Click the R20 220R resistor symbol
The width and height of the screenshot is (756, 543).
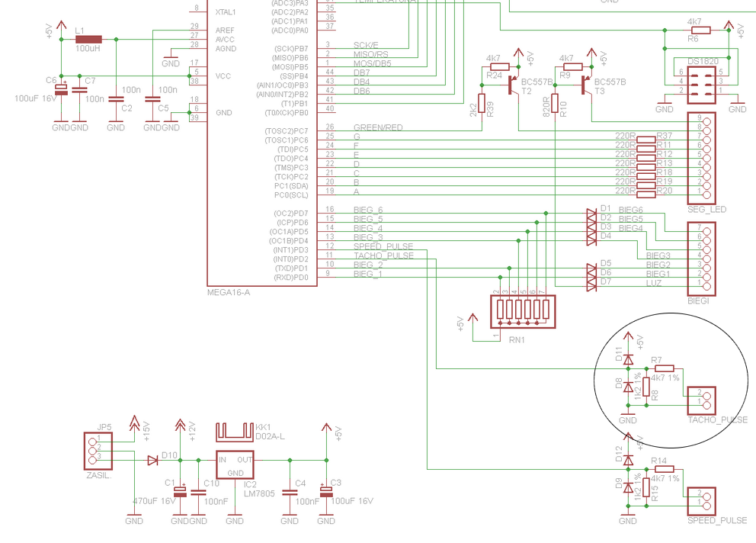tap(646, 195)
